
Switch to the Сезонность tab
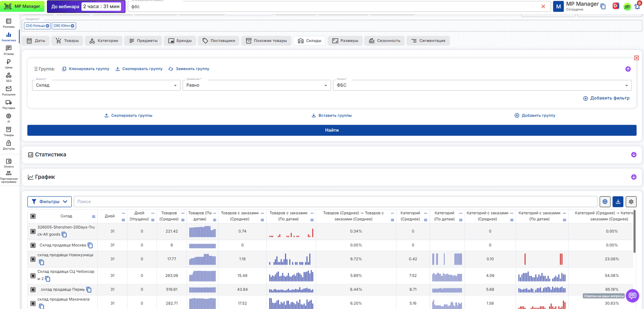click(384, 41)
